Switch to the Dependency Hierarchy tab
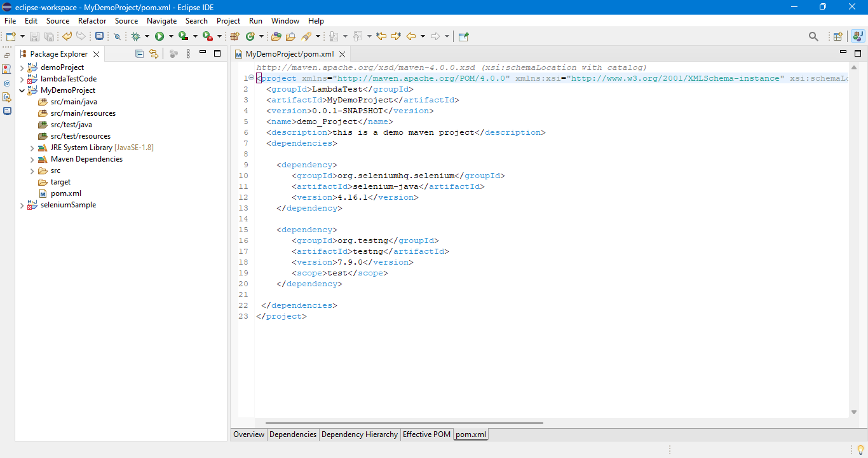This screenshot has height=458, width=868. click(x=360, y=434)
